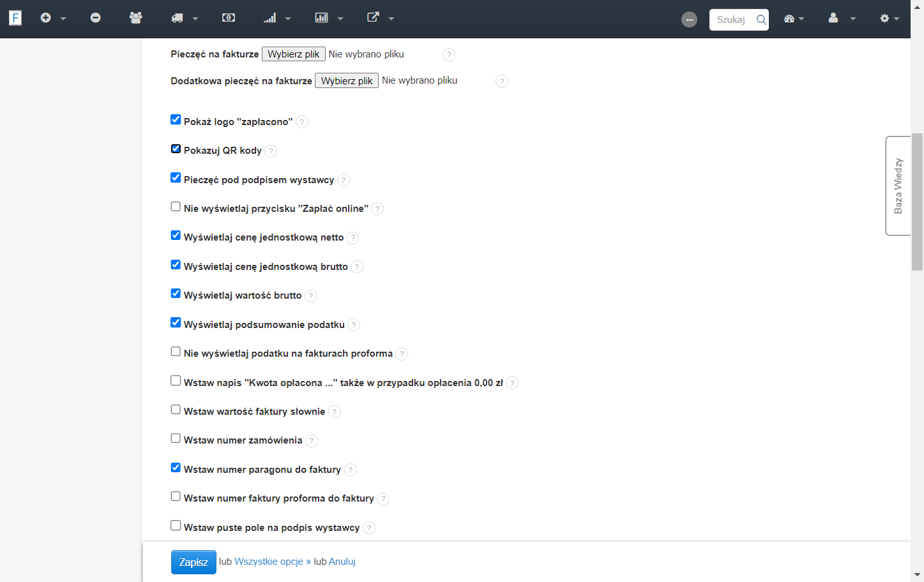Expand the truck warehouse dropdown menu

click(x=185, y=18)
